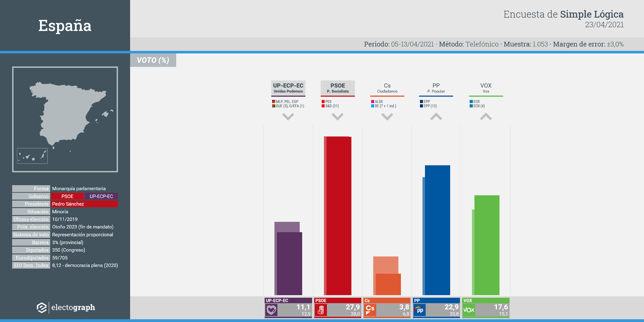Click the down arrow under Cs header
Viewport: 644px width, 322px height.
[x=387, y=117]
